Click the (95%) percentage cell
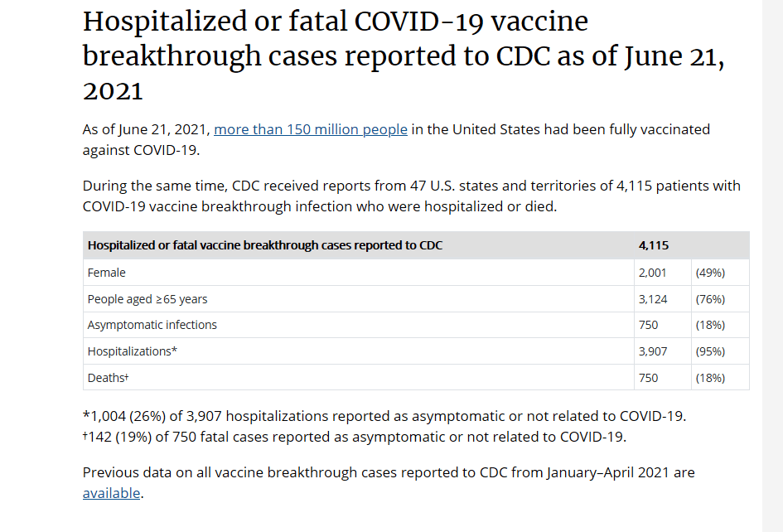Image resolution: width=783 pixels, height=532 pixels. click(710, 351)
